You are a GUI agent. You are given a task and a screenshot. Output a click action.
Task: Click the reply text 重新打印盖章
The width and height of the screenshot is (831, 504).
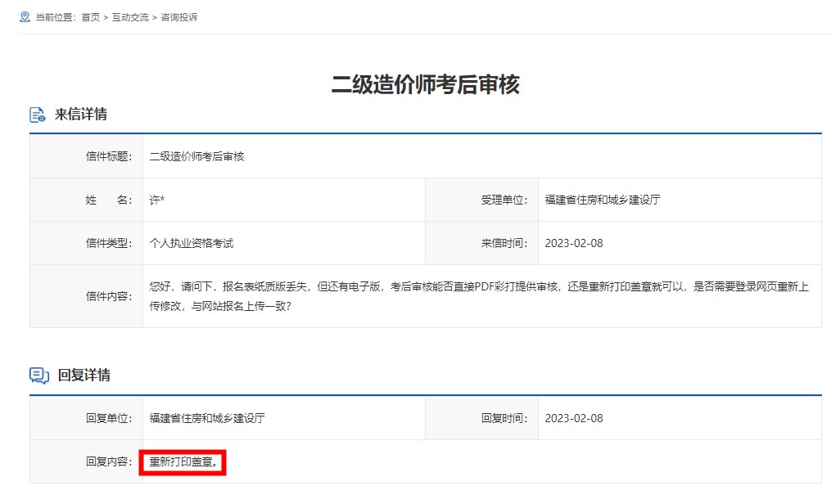(183, 462)
